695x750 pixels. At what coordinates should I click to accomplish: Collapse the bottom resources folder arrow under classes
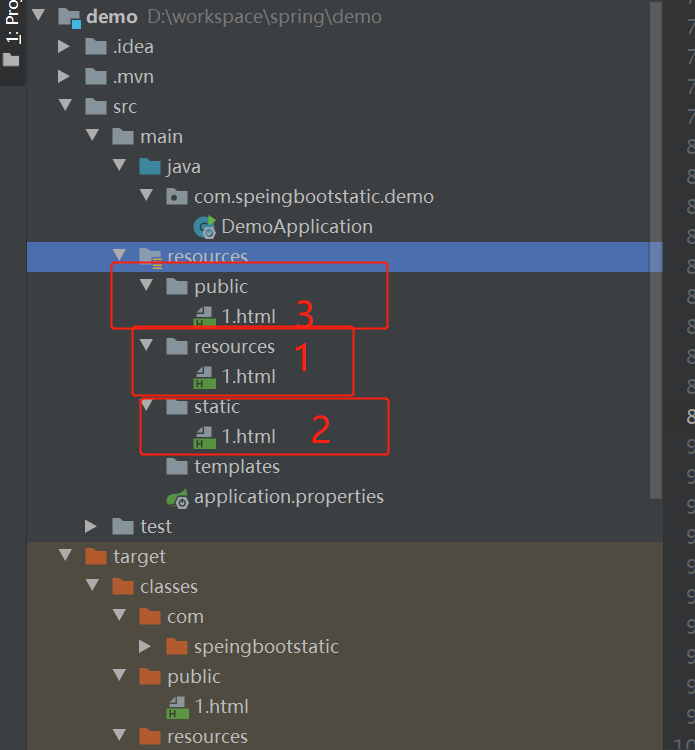(x=119, y=736)
